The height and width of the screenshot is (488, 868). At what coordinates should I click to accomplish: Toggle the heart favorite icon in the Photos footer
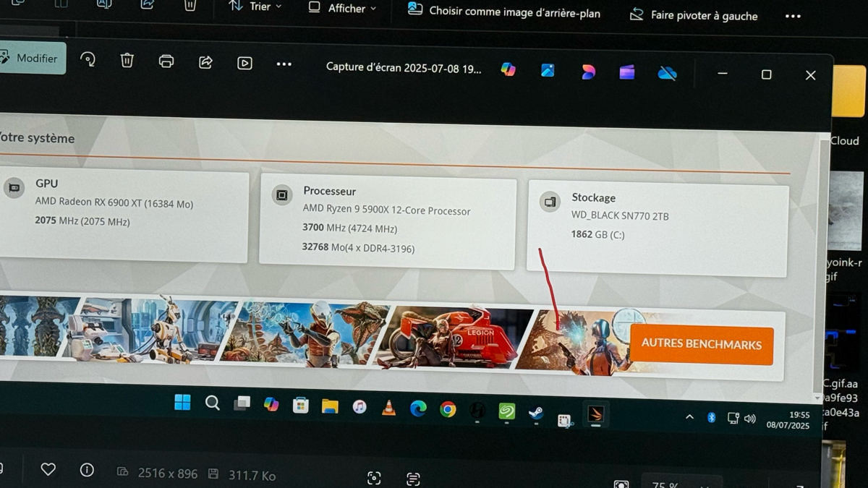(48, 469)
